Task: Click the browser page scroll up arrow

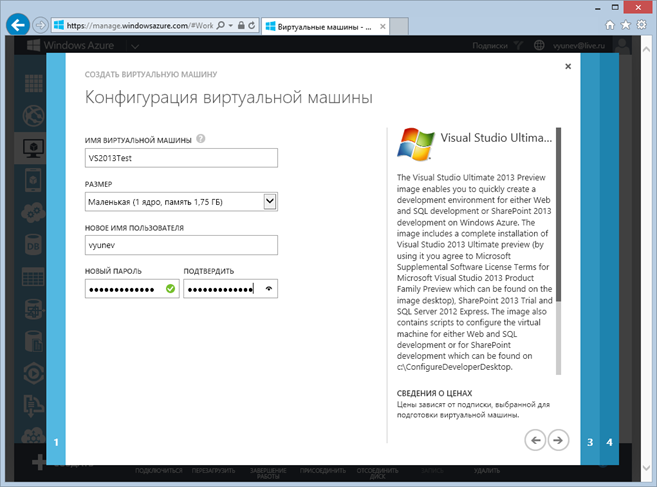Action: 647,49
